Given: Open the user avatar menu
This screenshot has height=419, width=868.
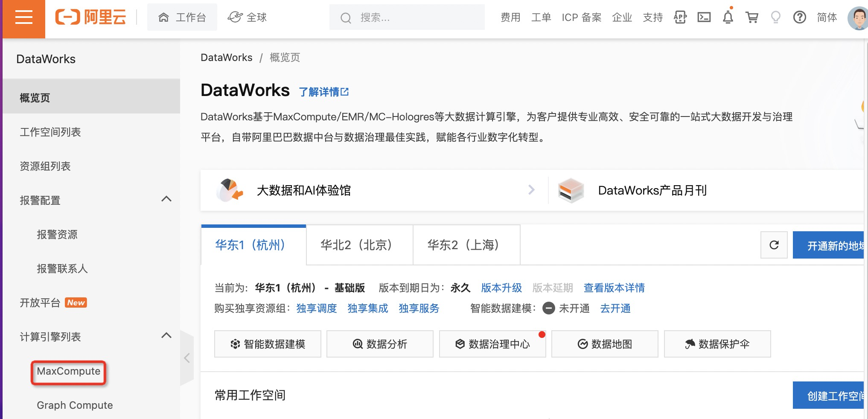Looking at the screenshot, I should click(857, 18).
